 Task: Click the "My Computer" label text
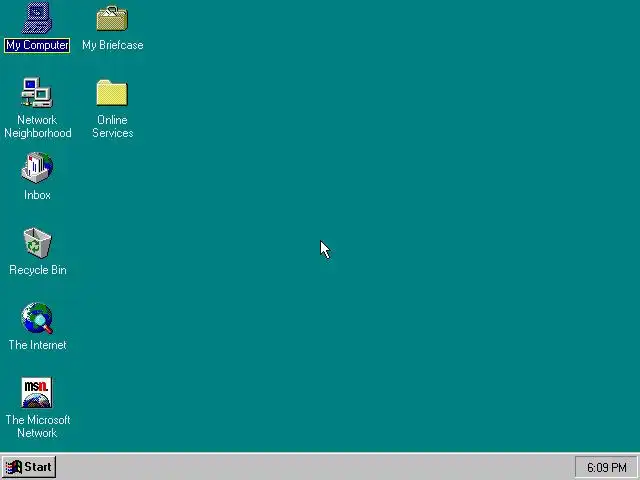pyautogui.click(x=37, y=45)
